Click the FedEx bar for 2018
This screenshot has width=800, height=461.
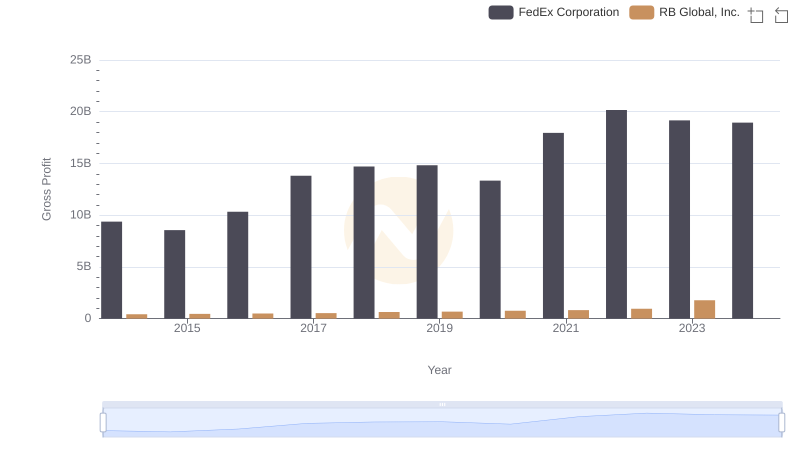pyautogui.click(x=364, y=242)
